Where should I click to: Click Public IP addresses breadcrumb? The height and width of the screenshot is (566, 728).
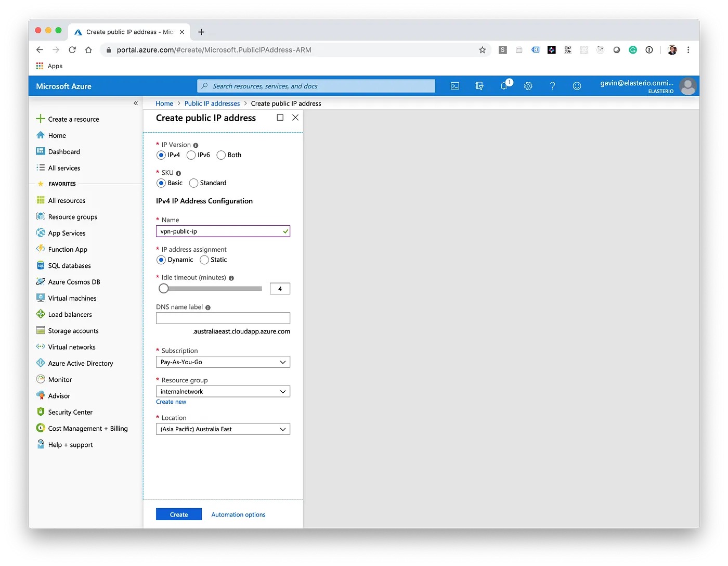point(212,104)
